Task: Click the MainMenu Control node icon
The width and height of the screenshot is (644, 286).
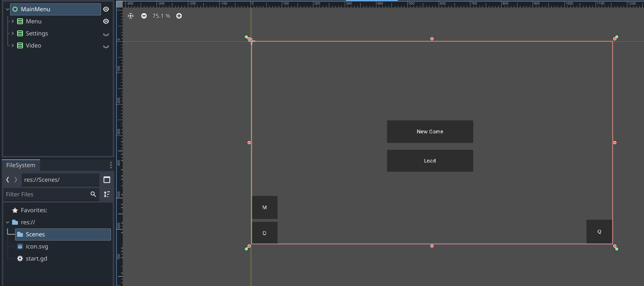Action: [15, 9]
